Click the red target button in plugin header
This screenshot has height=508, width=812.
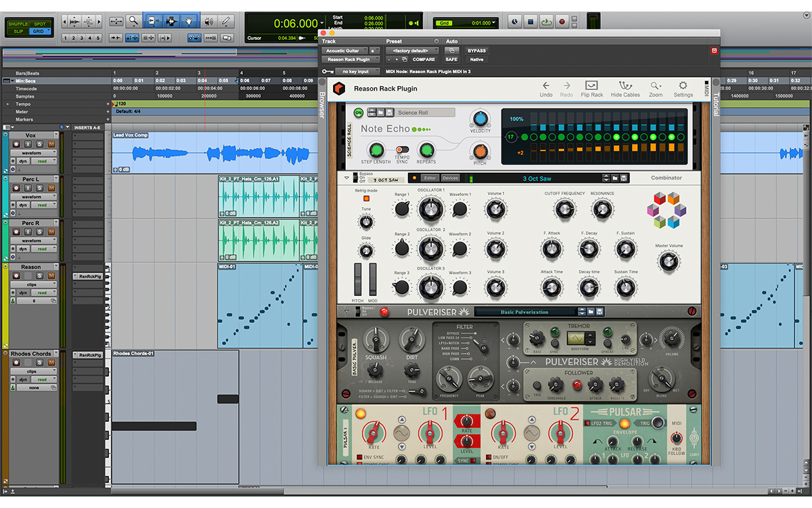714,50
